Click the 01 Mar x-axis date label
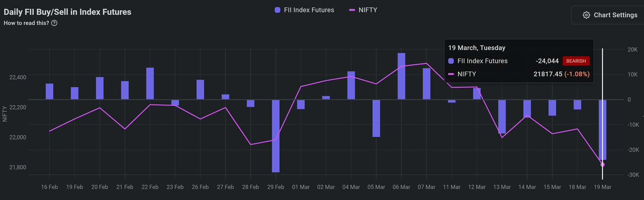The height and width of the screenshot is (200, 644). [301, 187]
